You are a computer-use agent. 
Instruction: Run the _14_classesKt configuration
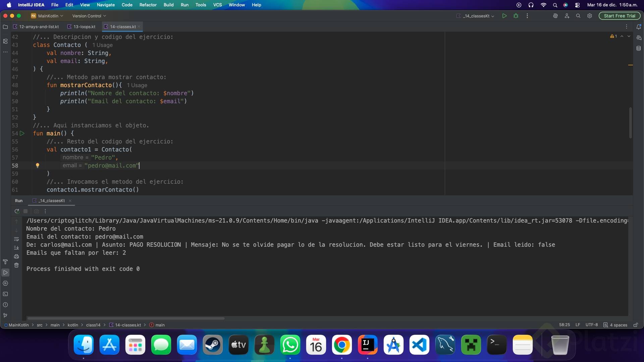point(504,16)
